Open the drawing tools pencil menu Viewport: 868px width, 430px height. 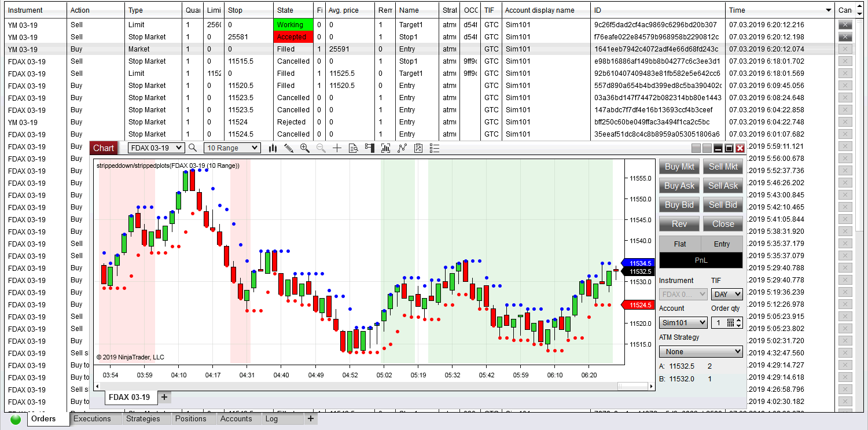tap(289, 148)
